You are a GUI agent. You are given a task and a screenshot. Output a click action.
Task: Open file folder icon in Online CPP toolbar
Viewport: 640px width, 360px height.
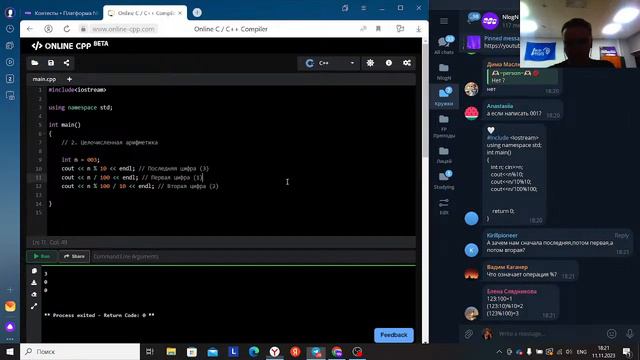click(35, 63)
